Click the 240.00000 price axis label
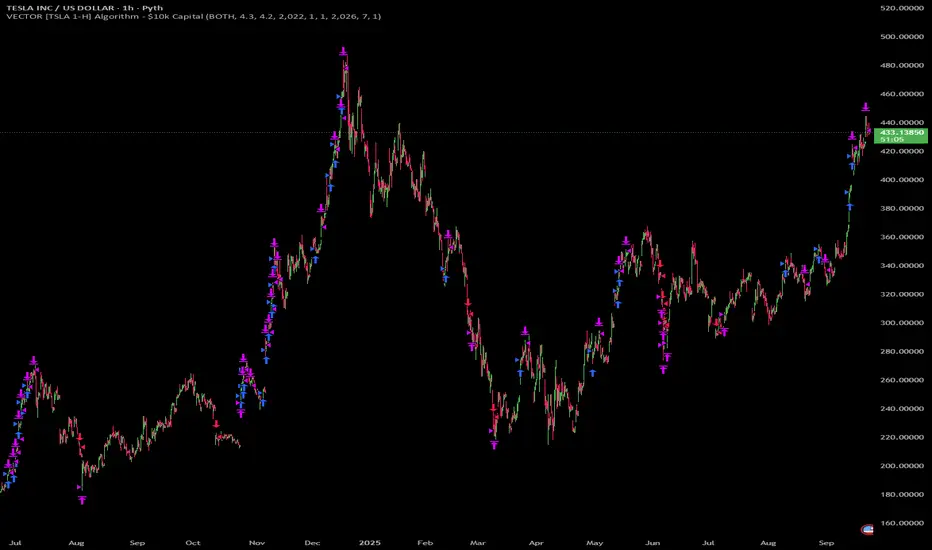Viewport: 932px width, 550px height. point(902,408)
